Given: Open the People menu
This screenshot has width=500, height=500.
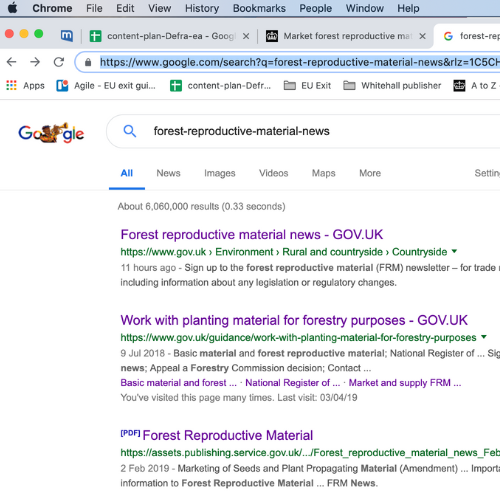Looking at the screenshot, I should point(315,8).
